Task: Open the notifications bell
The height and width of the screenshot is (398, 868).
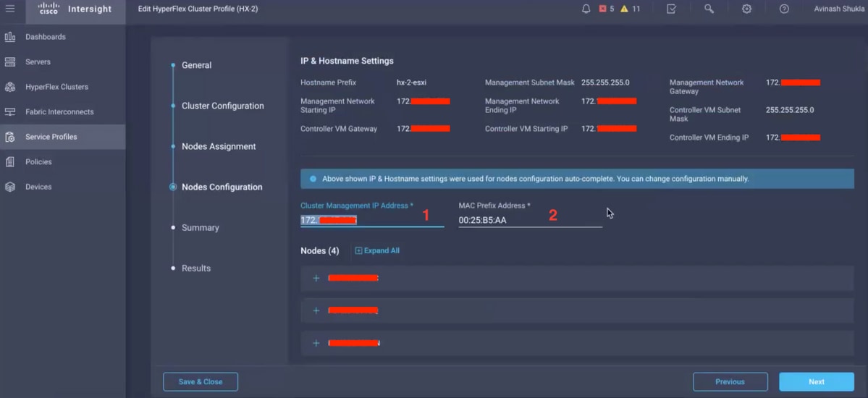Action: click(586, 9)
